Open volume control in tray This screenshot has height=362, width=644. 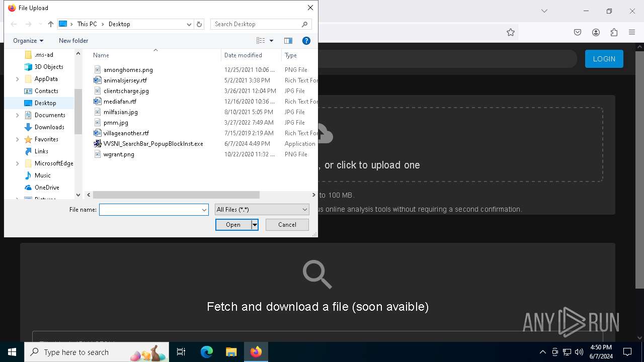[579, 352]
